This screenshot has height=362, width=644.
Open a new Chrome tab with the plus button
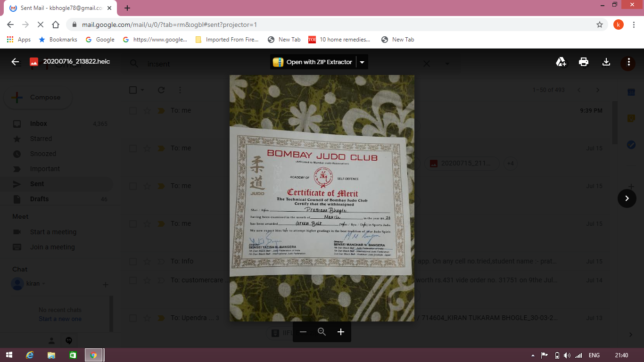coord(127,8)
